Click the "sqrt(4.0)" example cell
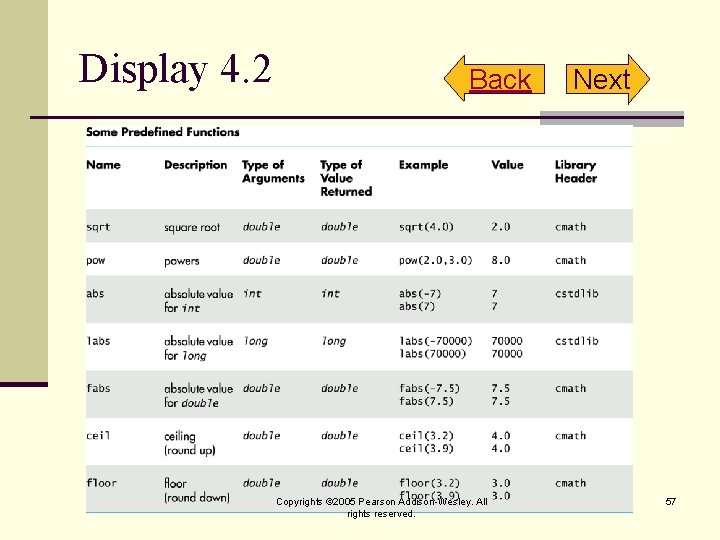 pyautogui.click(x=426, y=227)
